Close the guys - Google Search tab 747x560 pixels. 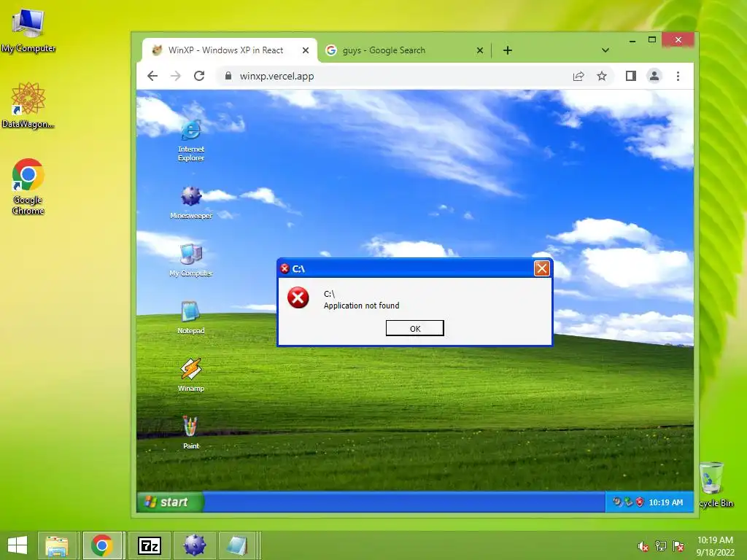(x=480, y=50)
